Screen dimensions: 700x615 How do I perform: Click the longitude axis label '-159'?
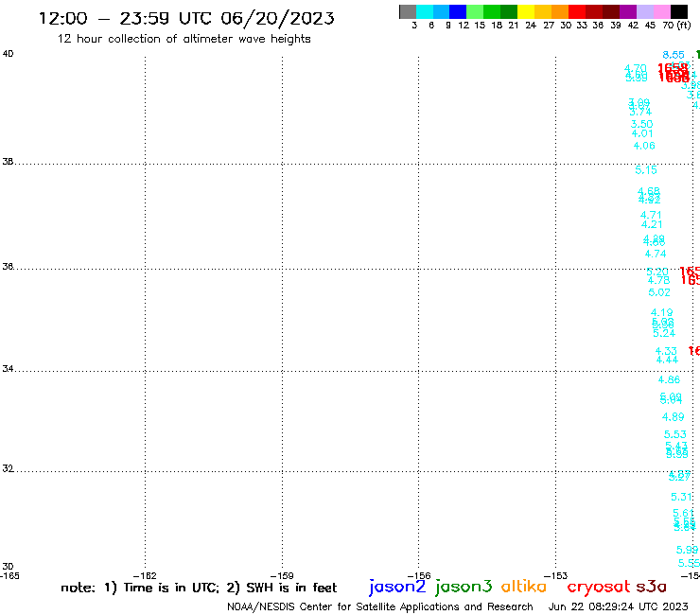point(282,576)
